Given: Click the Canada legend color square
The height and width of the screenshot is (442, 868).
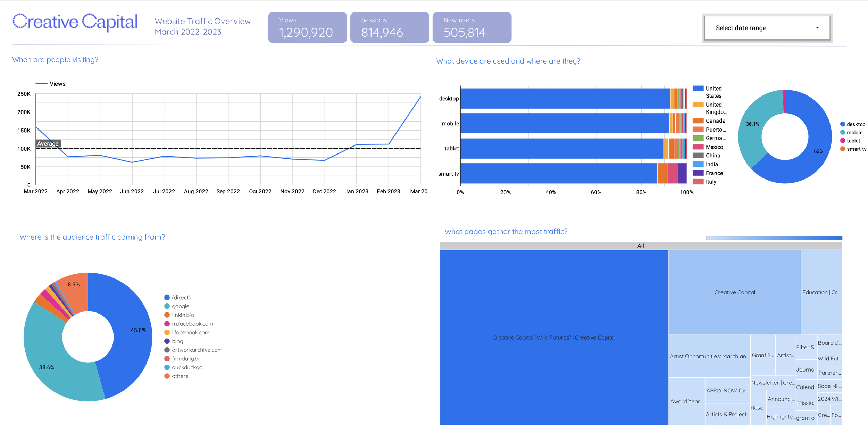Looking at the screenshot, I should click(698, 121).
